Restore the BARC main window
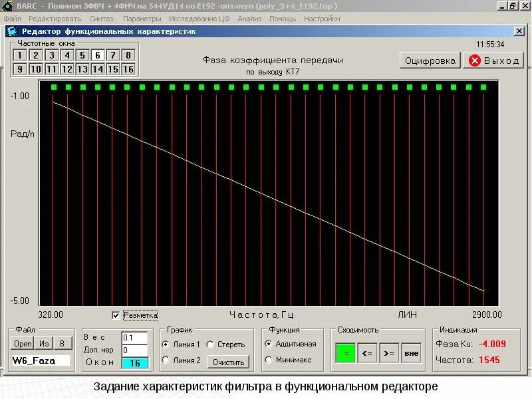Image resolution: width=532 pixels, height=399 pixels. pyautogui.click(x=512, y=6)
